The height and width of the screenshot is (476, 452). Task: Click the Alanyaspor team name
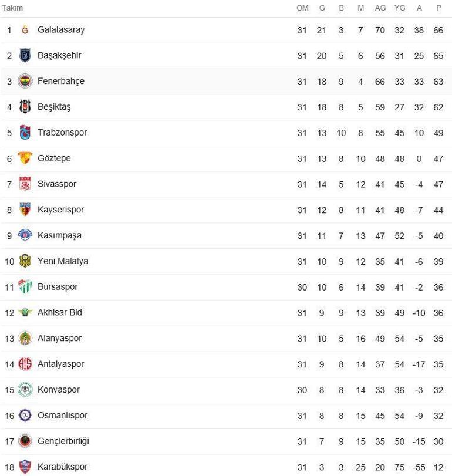(x=59, y=338)
